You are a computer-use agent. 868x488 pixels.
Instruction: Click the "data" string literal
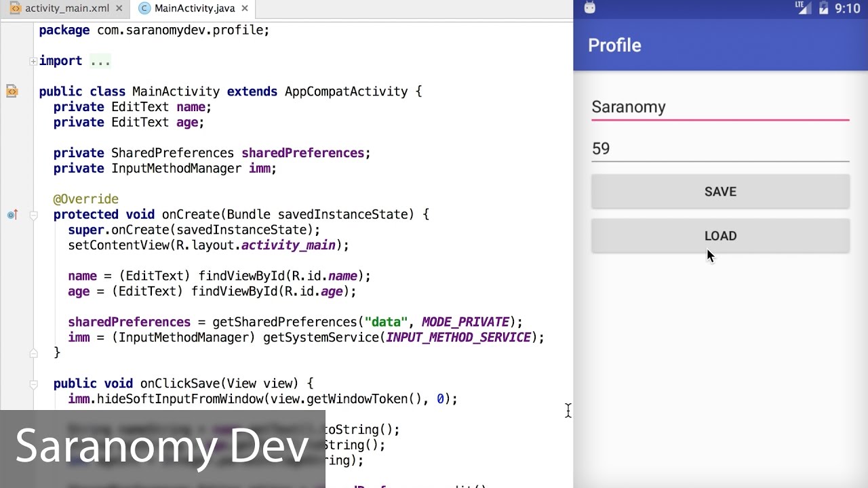point(386,322)
